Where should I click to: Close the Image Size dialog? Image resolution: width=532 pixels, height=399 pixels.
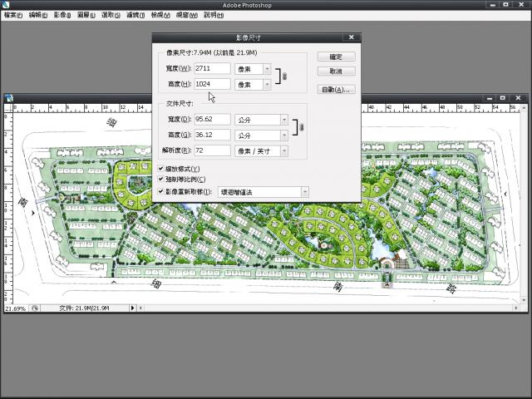[x=351, y=37]
